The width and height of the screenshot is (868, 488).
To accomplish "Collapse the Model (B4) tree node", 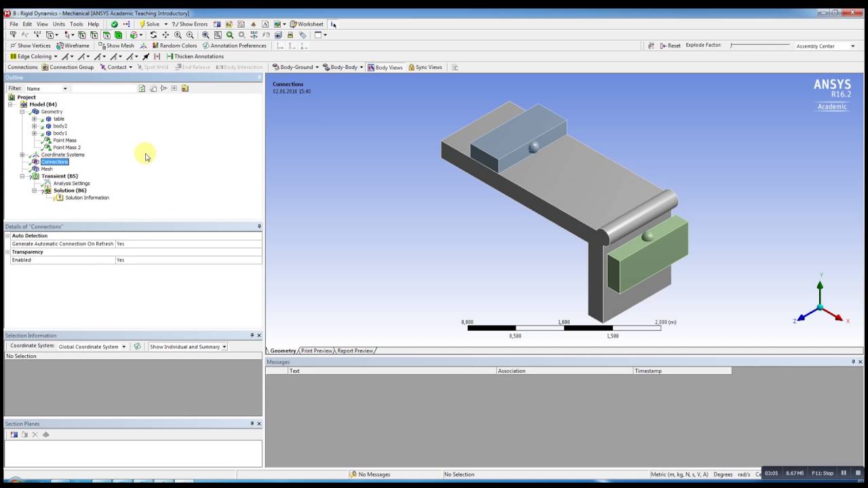I will point(10,104).
